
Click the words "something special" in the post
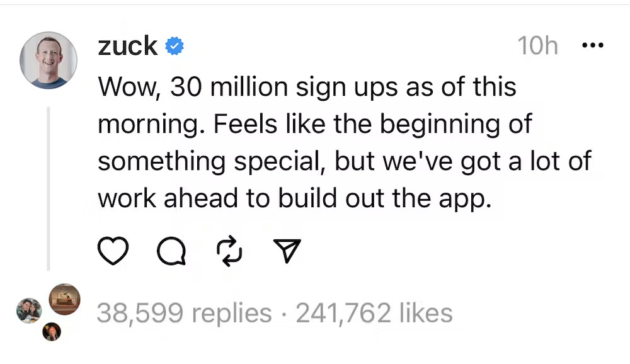pos(212,161)
